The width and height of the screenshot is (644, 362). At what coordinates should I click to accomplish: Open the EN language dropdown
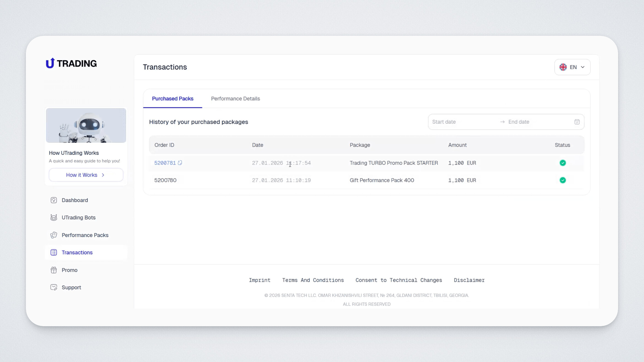point(572,67)
